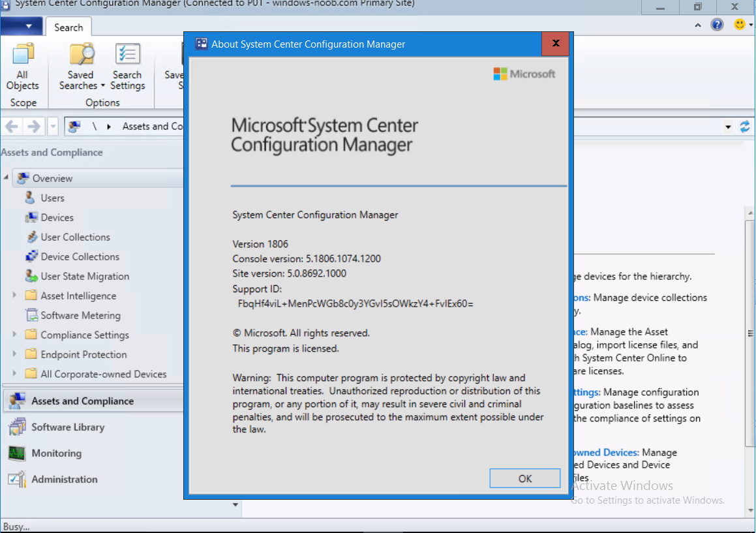This screenshot has width=756, height=533.
Task: Switch to the Monitoring workspace
Action: pos(93,453)
